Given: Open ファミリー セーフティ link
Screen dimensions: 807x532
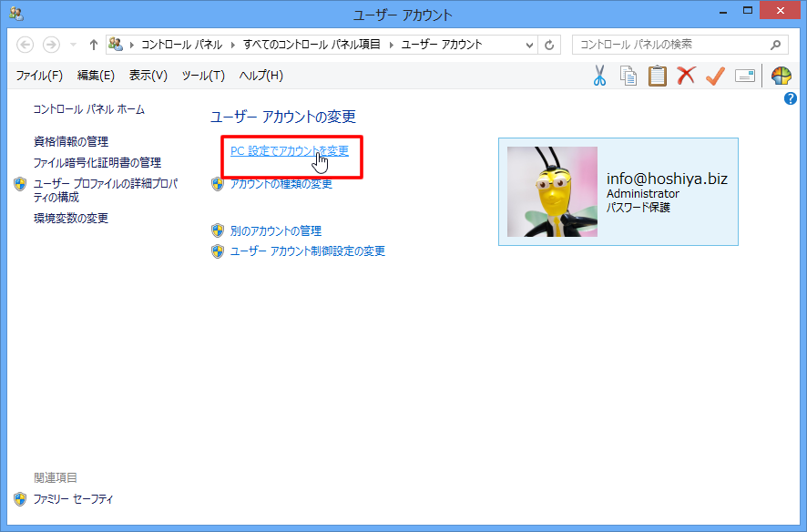Looking at the screenshot, I should point(73,499).
